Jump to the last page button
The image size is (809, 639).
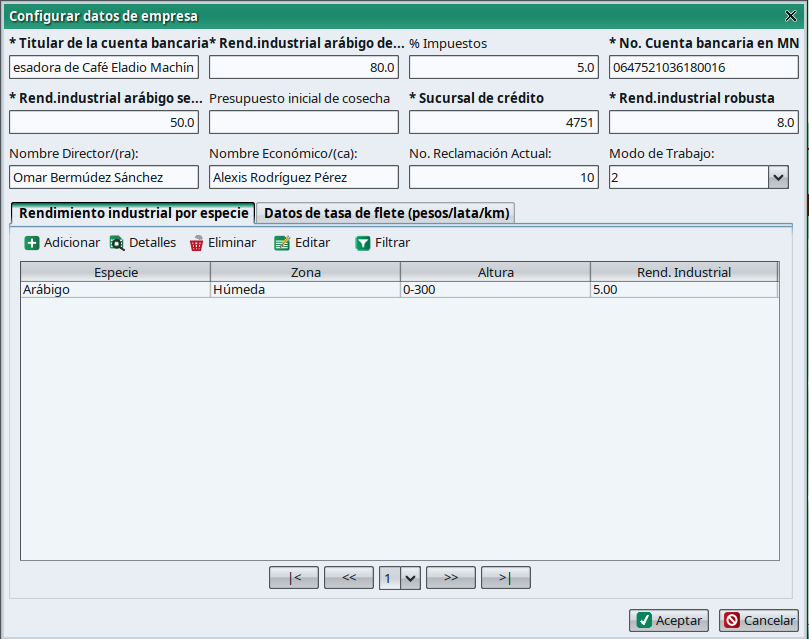tap(505, 578)
